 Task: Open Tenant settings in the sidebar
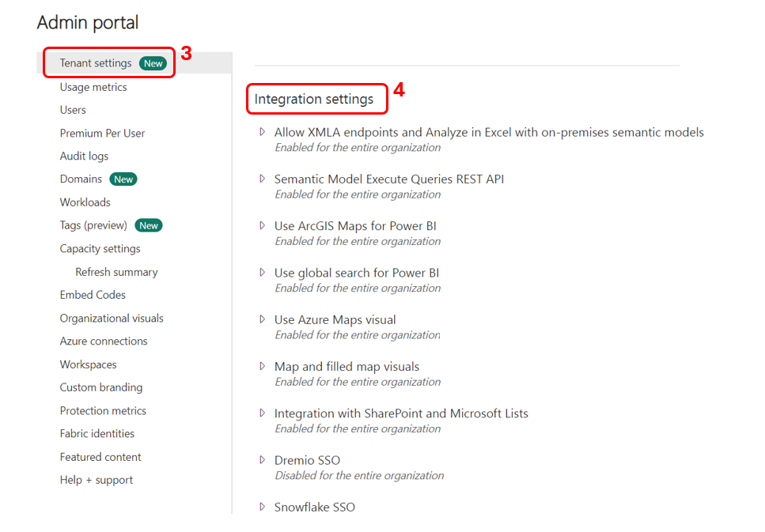96,63
